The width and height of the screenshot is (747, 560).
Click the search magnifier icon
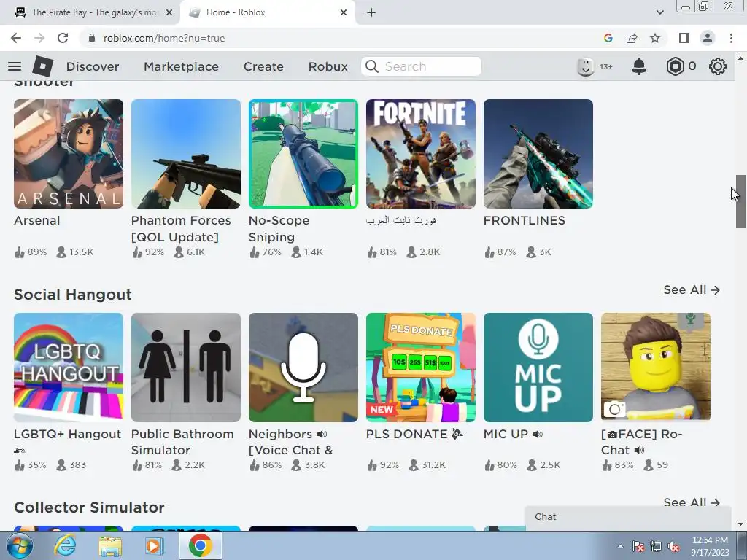371,66
